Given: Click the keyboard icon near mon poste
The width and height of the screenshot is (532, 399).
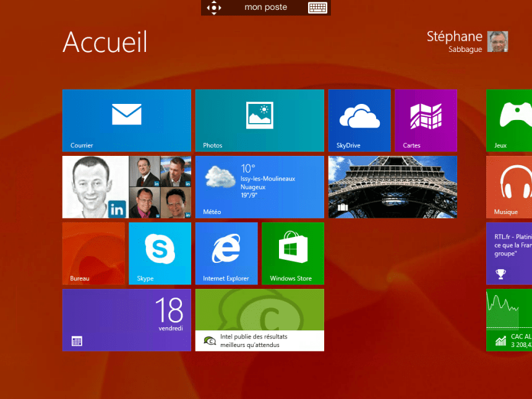Looking at the screenshot, I should coord(317,7).
